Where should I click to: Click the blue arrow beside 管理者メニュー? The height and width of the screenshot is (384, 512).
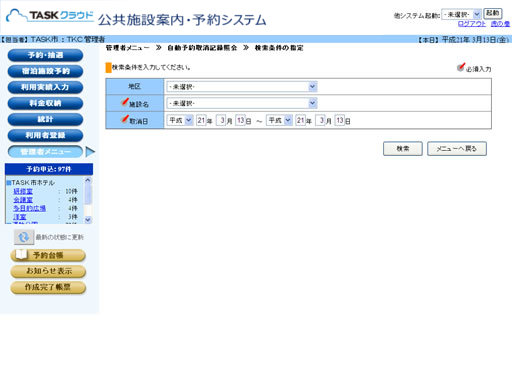point(90,152)
